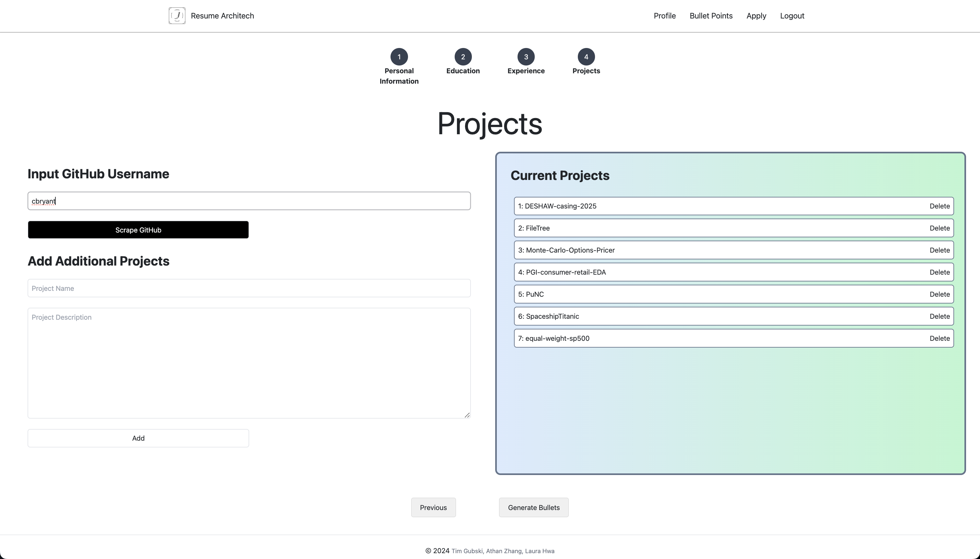
Task: Delete the Monte-Carlo-Options-Pricer project
Action: [939, 250]
